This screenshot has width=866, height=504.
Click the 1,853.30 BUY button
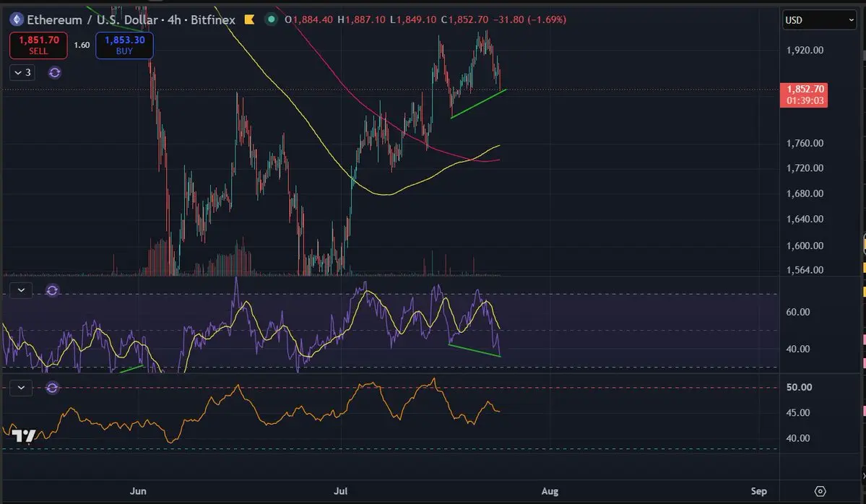tap(124, 45)
